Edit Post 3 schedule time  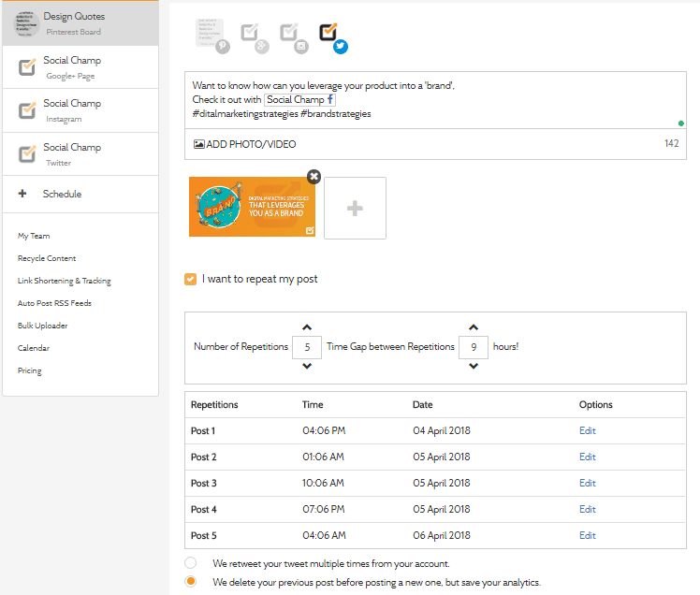point(588,483)
